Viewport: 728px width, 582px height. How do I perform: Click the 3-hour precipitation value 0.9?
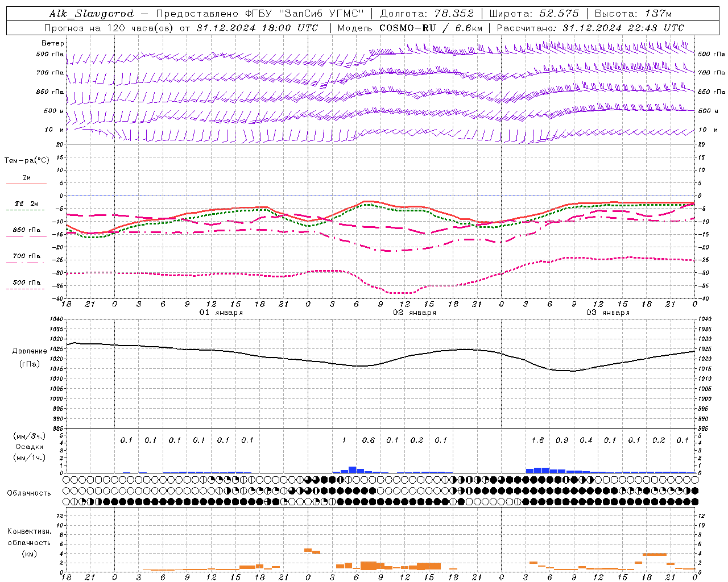[x=562, y=440]
